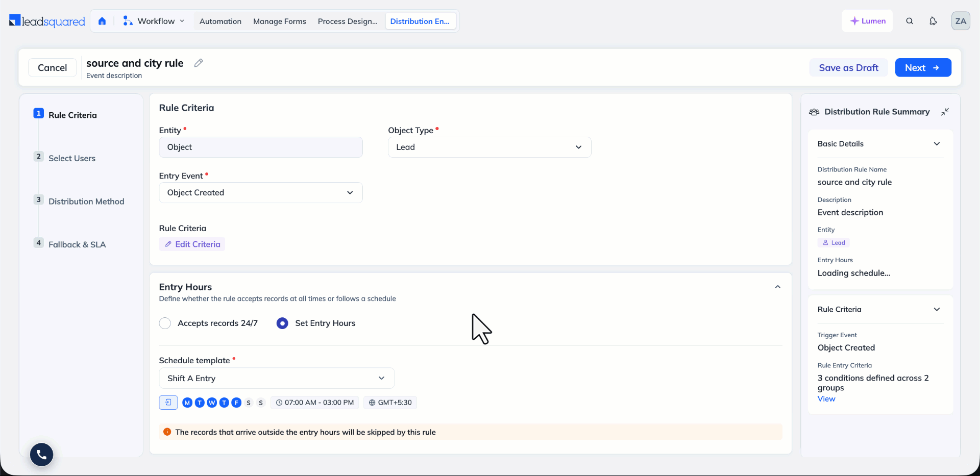Click the entry schedule icon before day chips

[x=168, y=403]
